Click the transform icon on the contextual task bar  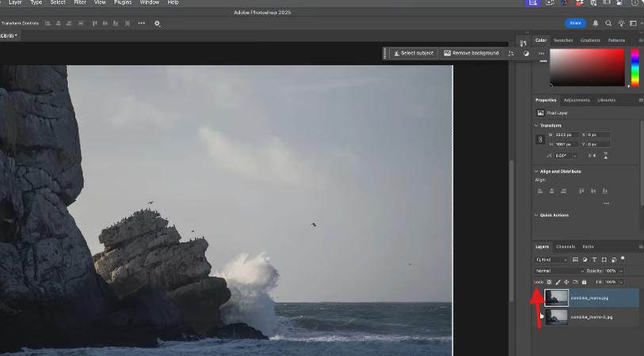click(x=511, y=53)
